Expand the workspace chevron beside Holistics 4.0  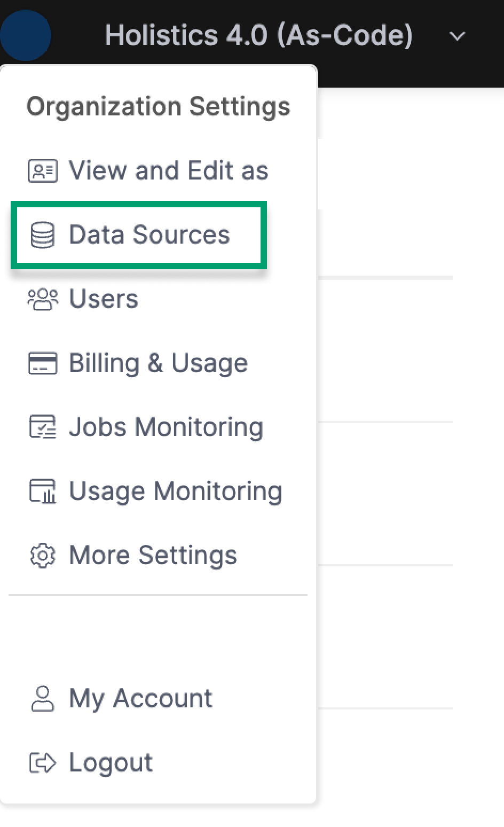(x=457, y=36)
